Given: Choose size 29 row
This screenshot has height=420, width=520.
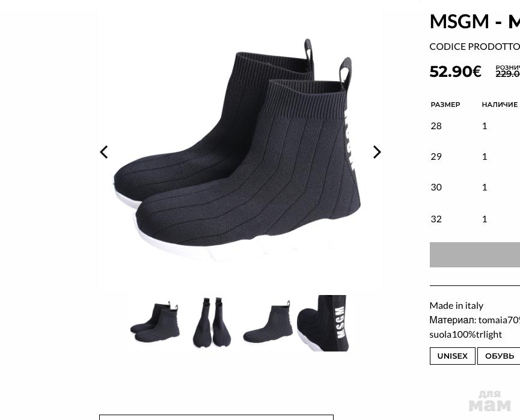Looking at the screenshot, I should [475, 156].
